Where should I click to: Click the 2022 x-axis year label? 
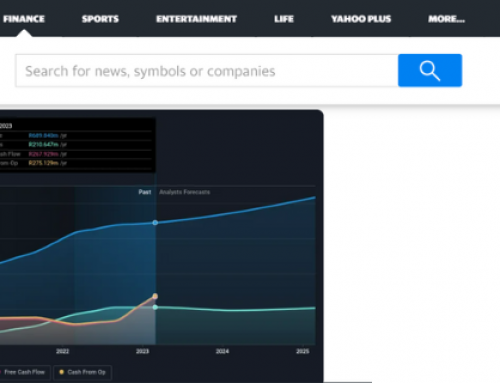(62, 351)
